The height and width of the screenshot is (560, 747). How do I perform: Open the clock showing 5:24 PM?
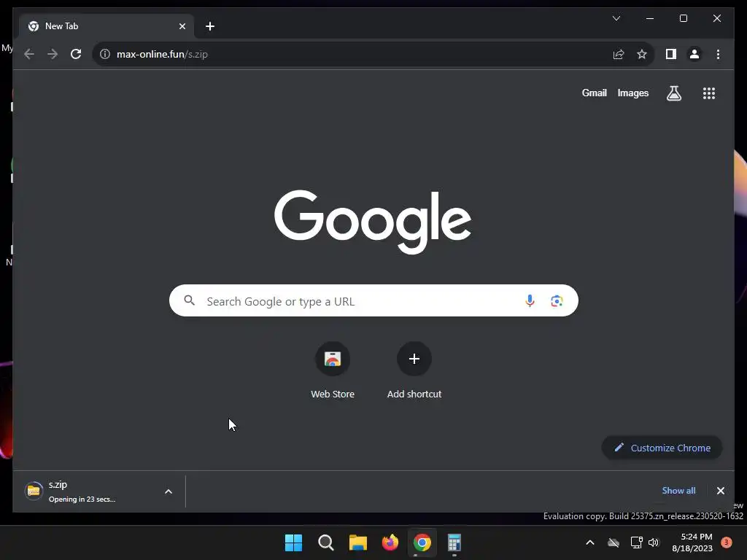coord(692,542)
